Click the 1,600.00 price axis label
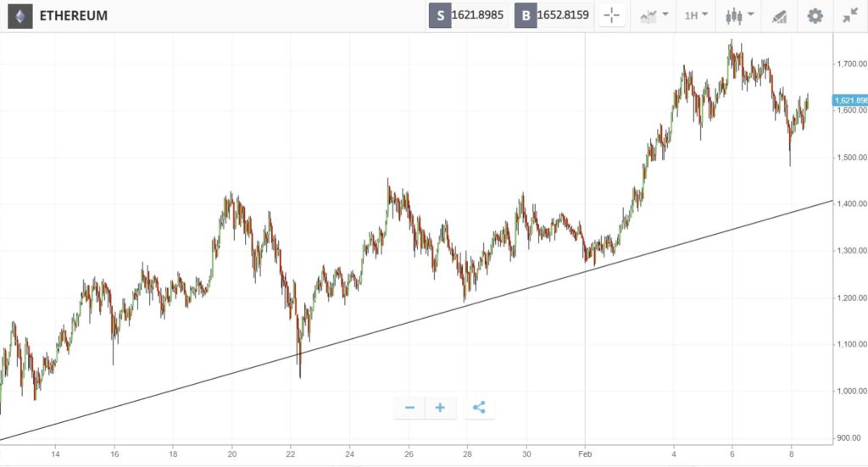Image resolution: width=868 pixels, height=467 pixels. click(x=851, y=110)
